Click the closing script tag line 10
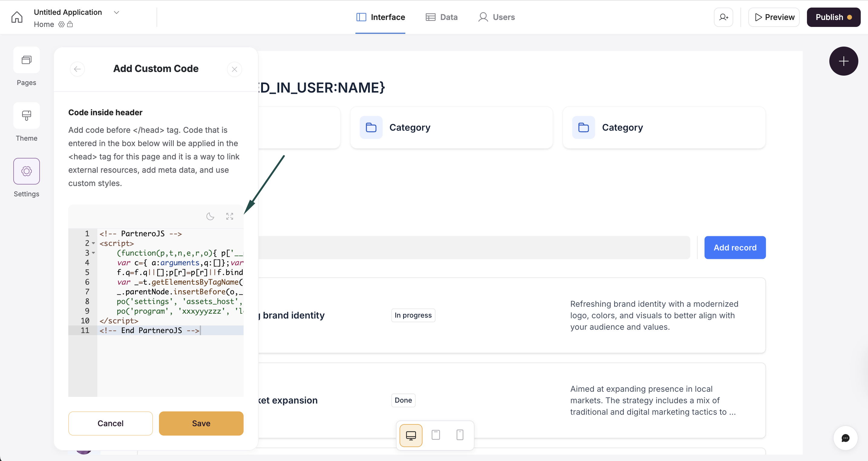The image size is (868, 461). click(x=119, y=321)
